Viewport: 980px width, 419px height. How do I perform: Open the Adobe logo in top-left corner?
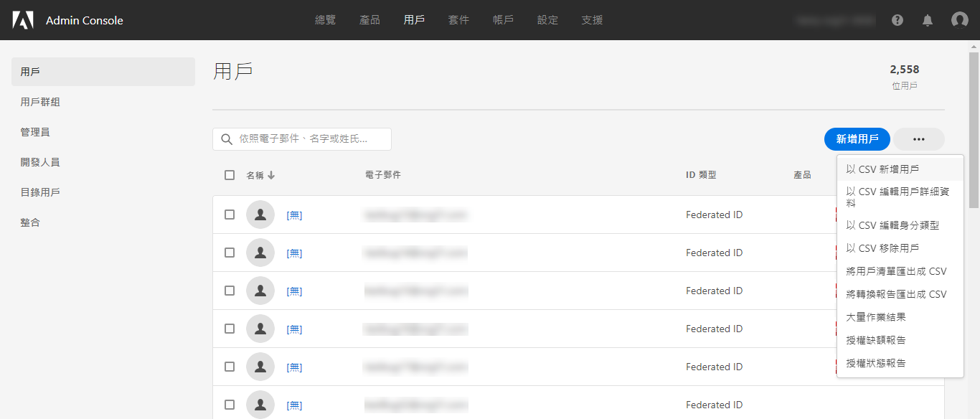tap(24, 19)
